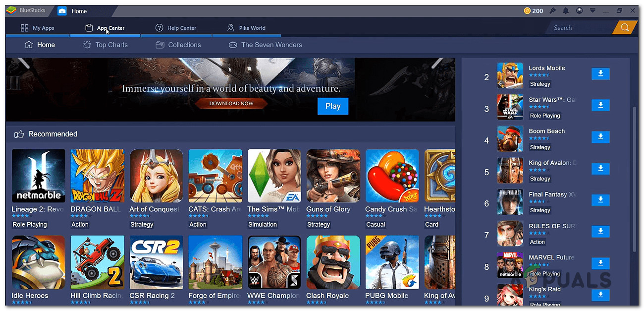Download MARVEL Future Fight from chart
Screen dimensions: 644x311
pyautogui.click(x=600, y=263)
